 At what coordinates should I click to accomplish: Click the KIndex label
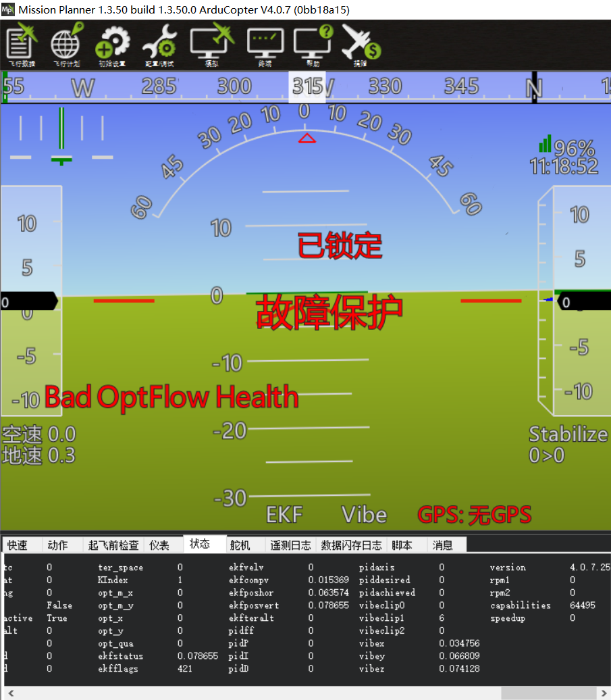pos(113,580)
